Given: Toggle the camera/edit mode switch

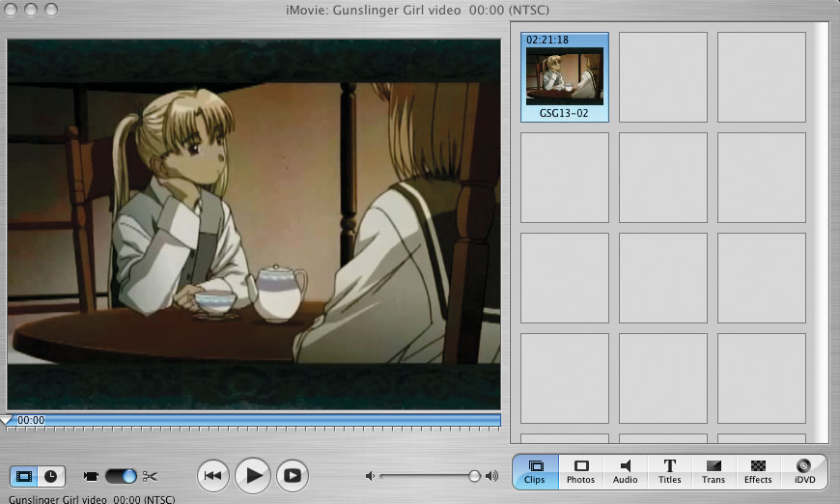Looking at the screenshot, I should [121, 476].
